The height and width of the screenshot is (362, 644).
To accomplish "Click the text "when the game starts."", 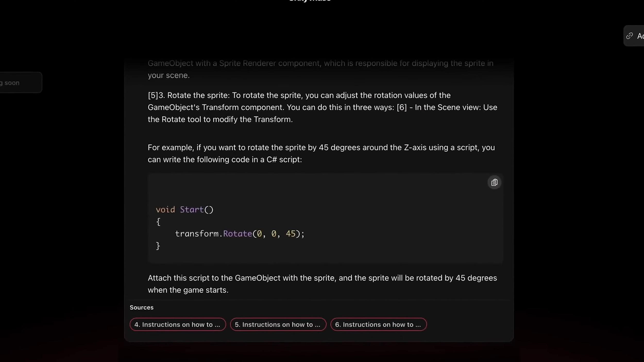I will click(x=188, y=290).
